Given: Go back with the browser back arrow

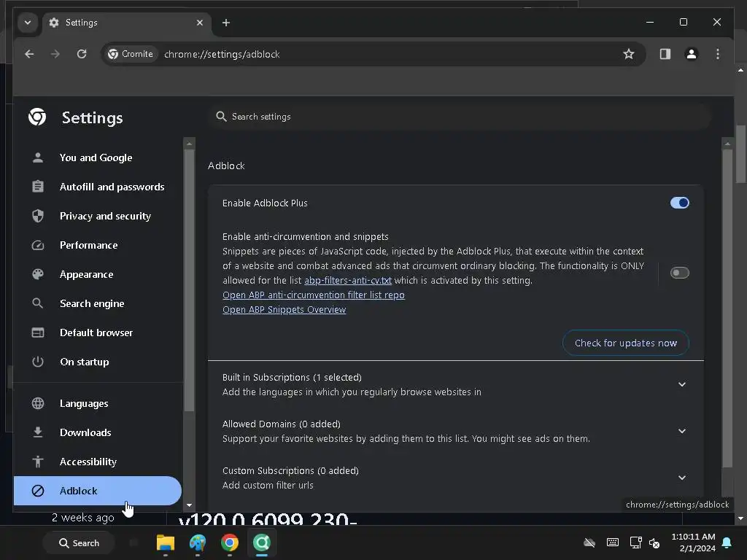Looking at the screenshot, I should (29, 54).
